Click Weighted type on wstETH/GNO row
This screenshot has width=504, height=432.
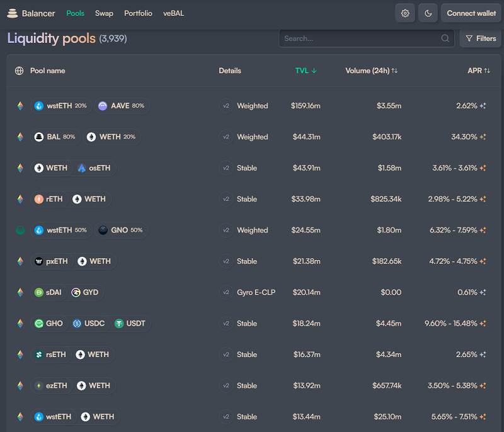pyautogui.click(x=253, y=230)
